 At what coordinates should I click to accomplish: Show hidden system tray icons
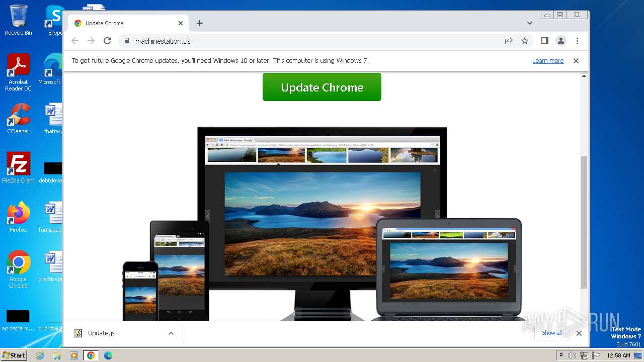click(561, 355)
